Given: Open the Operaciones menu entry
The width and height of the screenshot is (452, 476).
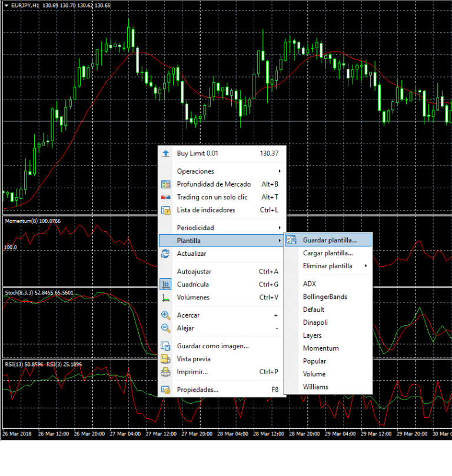Looking at the screenshot, I should pyautogui.click(x=222, y=171).
